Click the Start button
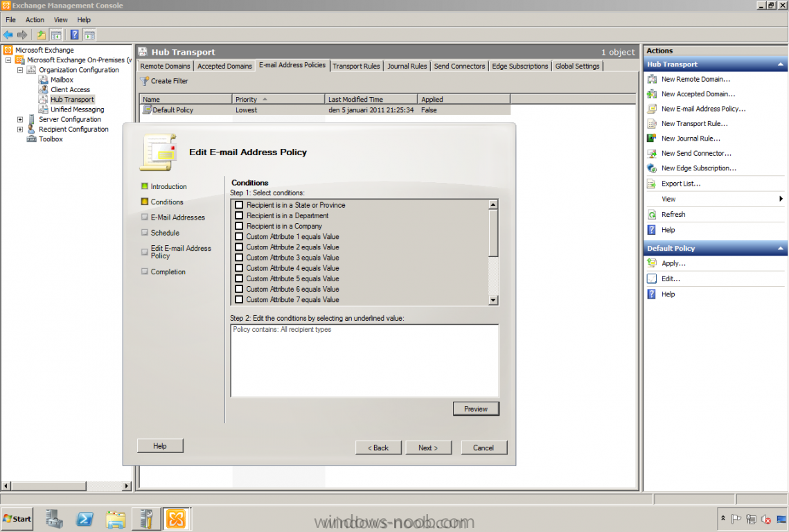The image size is (789, 532). (17, 519)
